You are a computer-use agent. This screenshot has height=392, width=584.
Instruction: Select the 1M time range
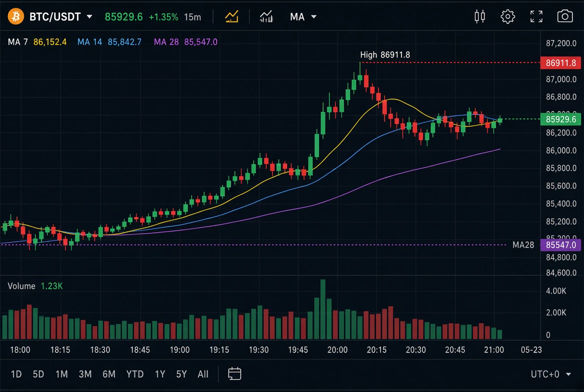61,373
